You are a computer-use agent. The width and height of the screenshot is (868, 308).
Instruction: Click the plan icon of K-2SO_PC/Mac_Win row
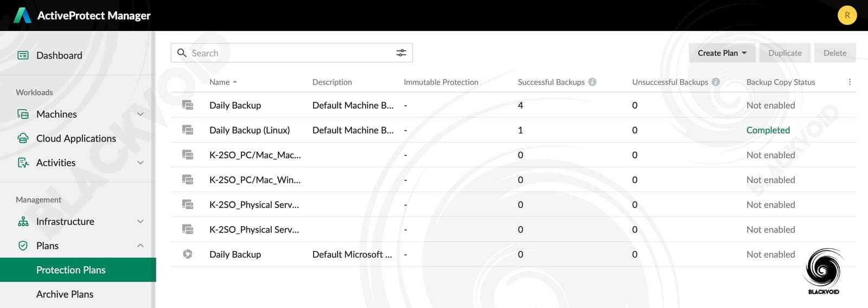coord(188,180)
